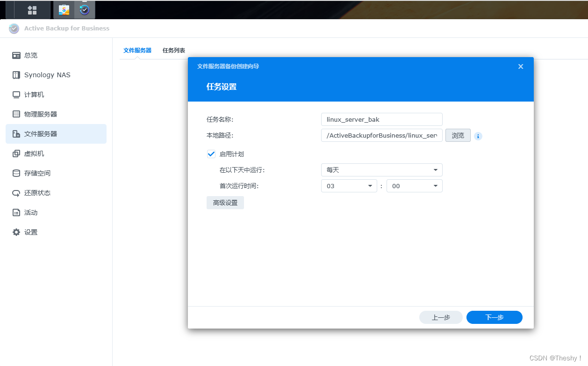Select 物理服务器 in the sidebar
Screen dimensions: 588x366
tap(56, 114)
